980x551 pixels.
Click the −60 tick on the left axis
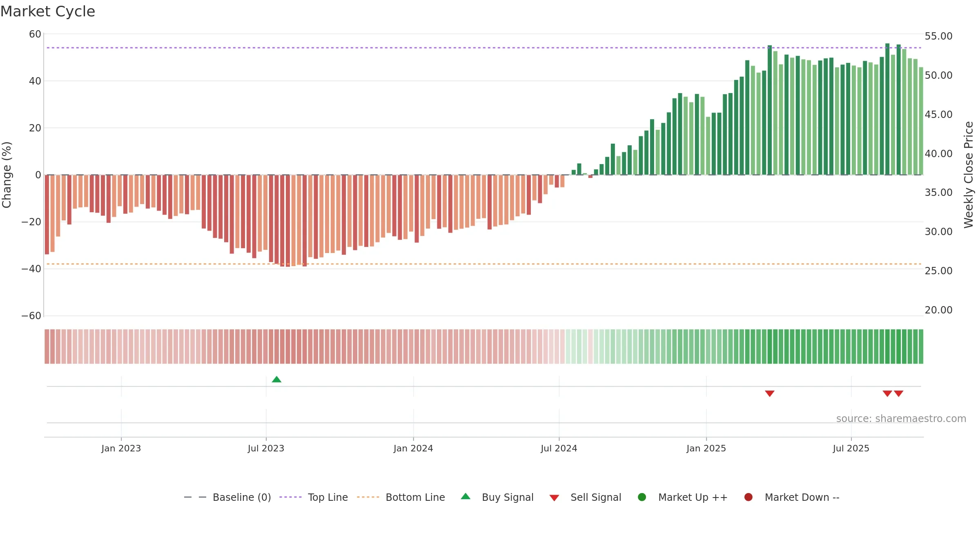pos(31,316)
